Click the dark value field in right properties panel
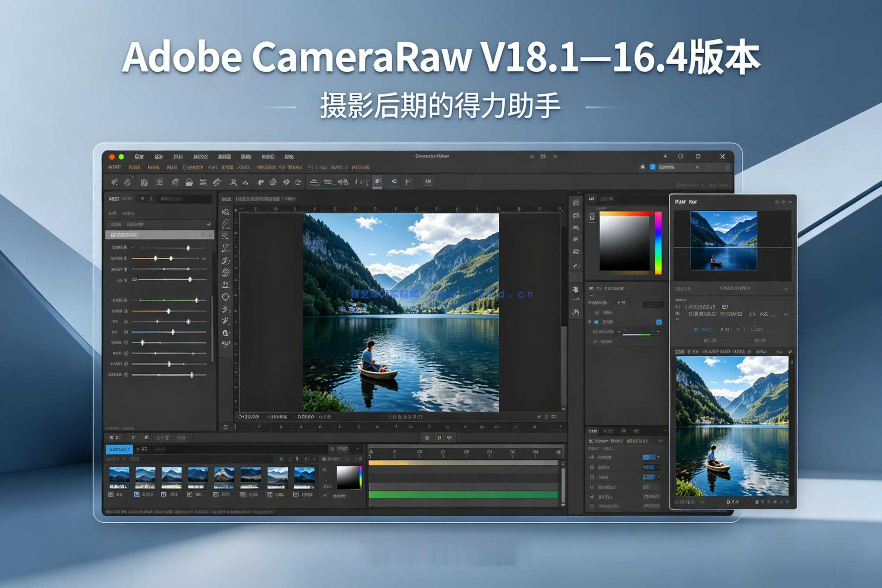This screenshot has height=588, width=882. (x=653, y=305)
